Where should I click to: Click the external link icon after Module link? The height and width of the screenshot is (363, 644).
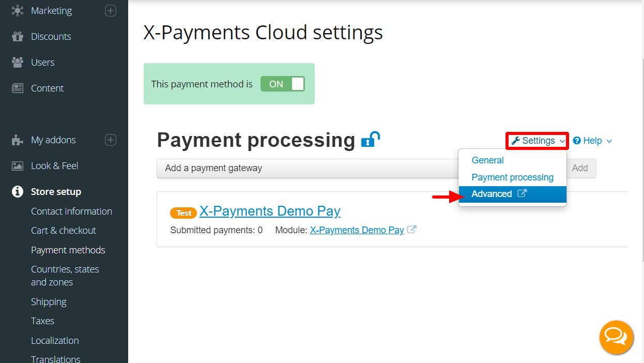pyautogui.click(x=412, y=230)
